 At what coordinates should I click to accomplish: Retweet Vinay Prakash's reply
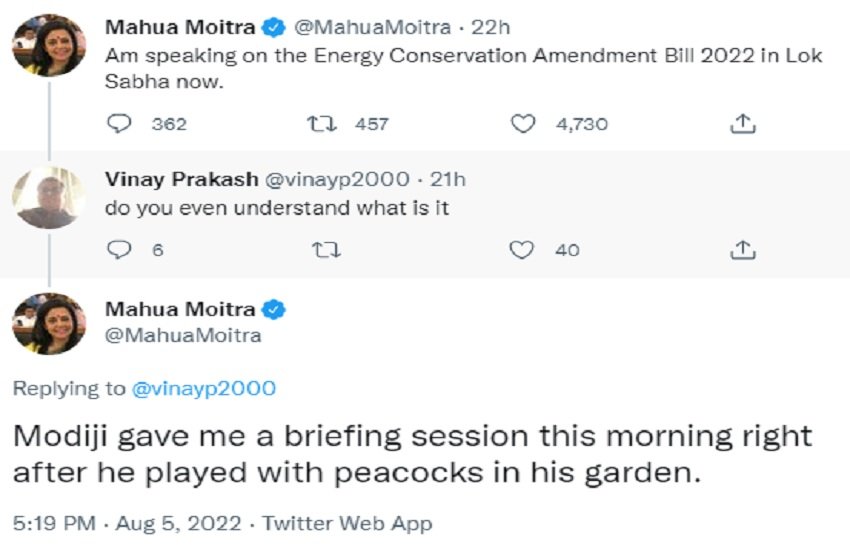click(325, 250)
